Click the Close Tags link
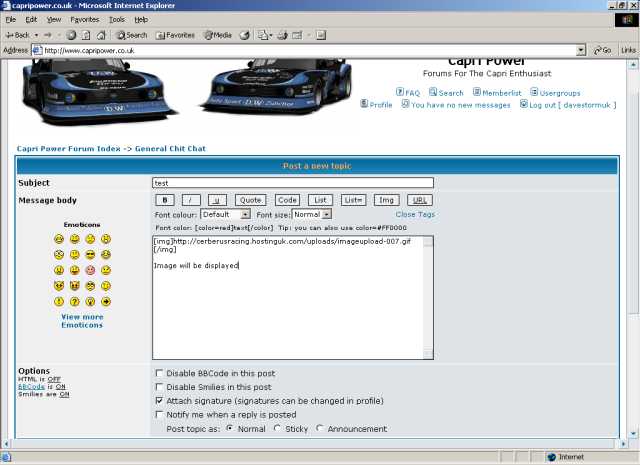The width and height of the screenshot is (640, 465). 415,214
